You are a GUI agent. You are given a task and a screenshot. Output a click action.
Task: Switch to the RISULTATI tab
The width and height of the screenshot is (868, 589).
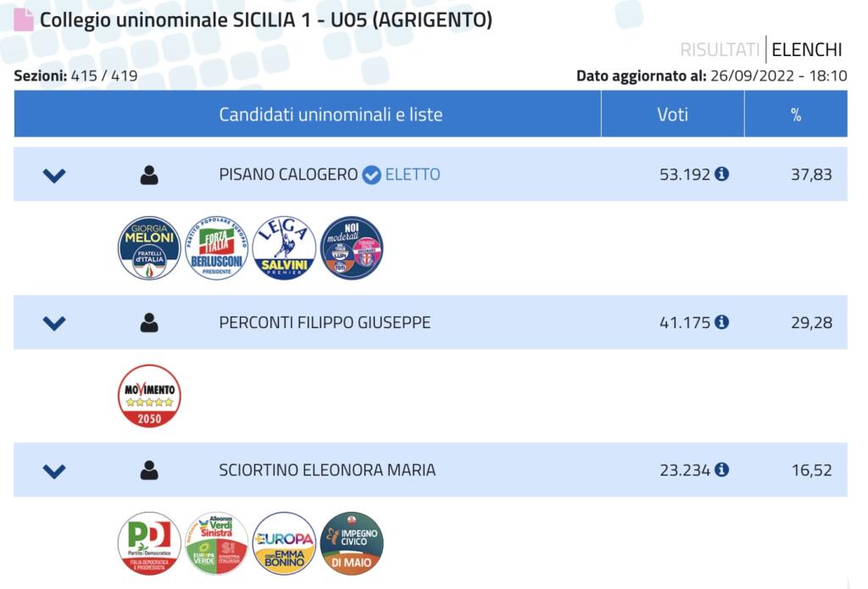pyautogui.click(x=720, y=50)
